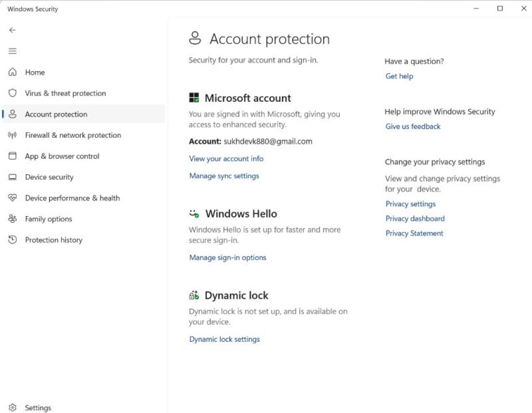The height and width of the screenshot is (413, 532).
Task: Click the Microsoft account logo icon
Action: pos(194,98)
